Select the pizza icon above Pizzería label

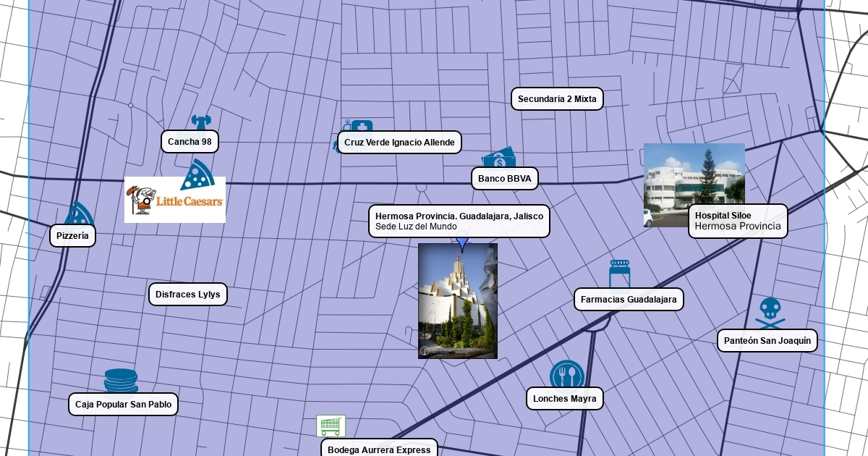(79, 214)
